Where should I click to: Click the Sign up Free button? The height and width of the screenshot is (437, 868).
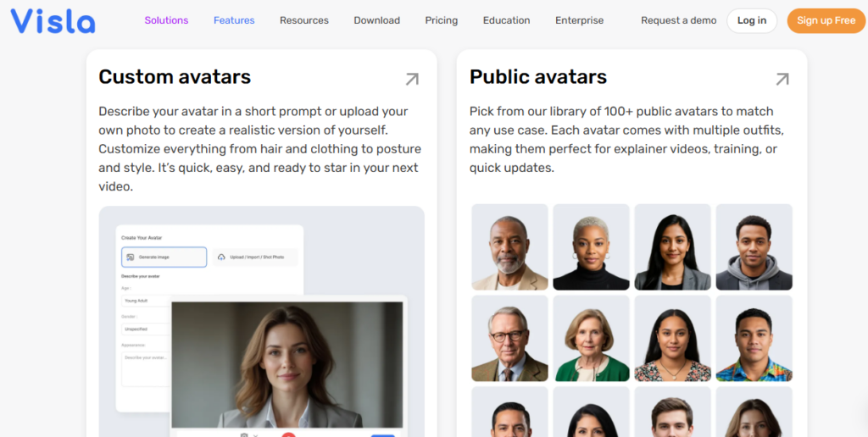826,20
